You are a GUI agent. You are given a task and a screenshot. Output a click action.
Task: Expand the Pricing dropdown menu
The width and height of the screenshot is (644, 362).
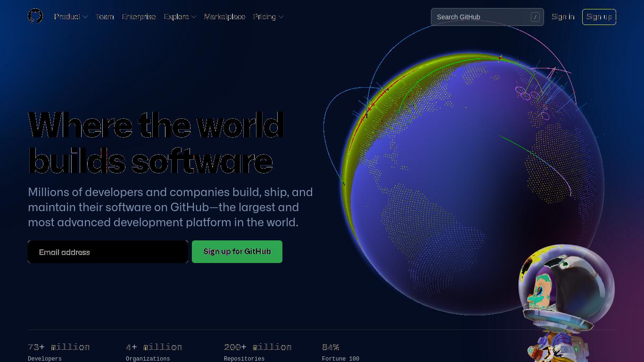(x=268, y=16)
